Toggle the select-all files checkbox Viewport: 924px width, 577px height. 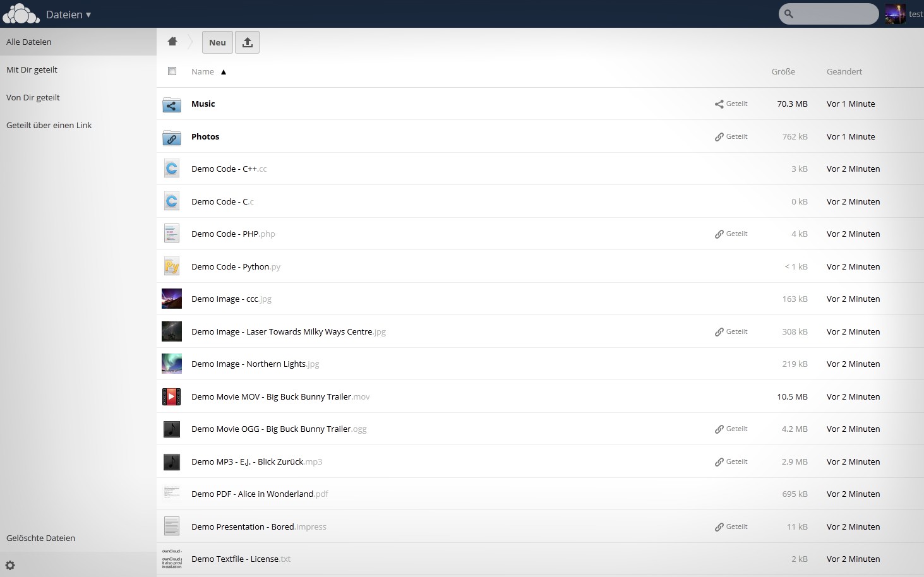pos(172,71)
